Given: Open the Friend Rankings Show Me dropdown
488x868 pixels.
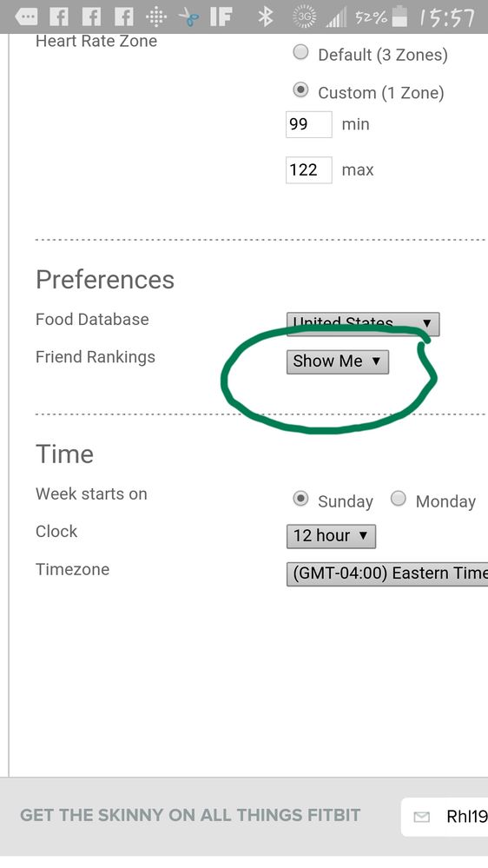Looking at the screenshot, I should [338, 362].
